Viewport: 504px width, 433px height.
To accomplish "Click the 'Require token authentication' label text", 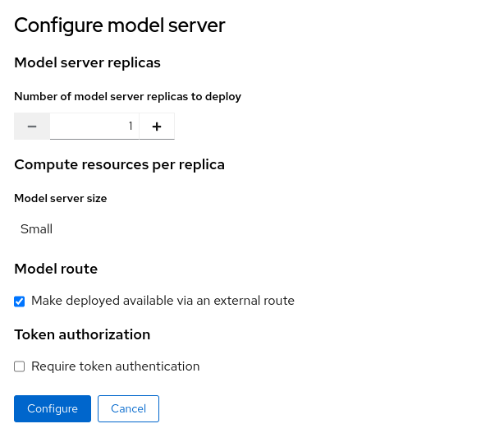I will 115,366.
